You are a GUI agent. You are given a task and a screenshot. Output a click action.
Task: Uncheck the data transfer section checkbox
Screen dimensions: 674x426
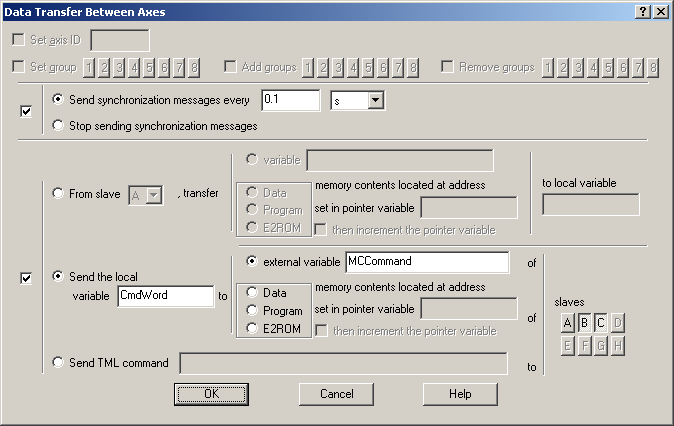pyautogui.click(x=27, y=278)
